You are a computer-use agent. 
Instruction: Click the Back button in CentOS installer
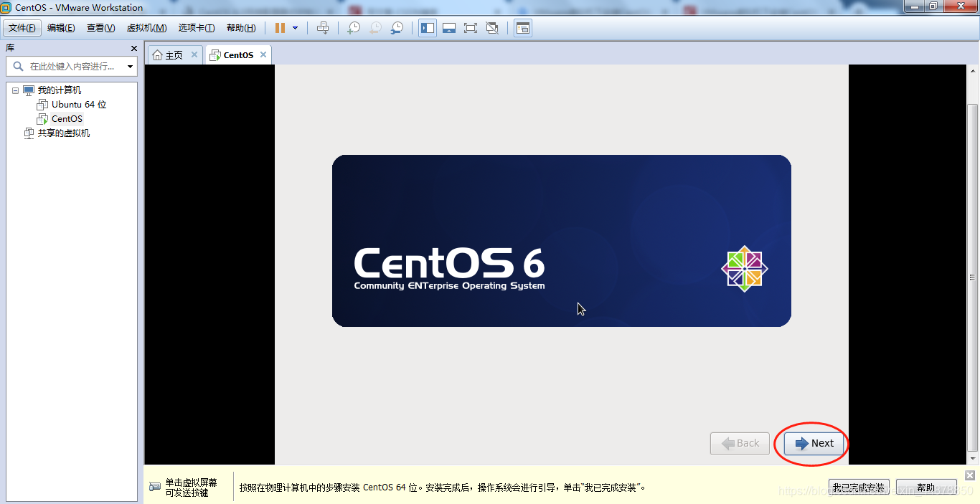pyautogui.click(x=740, y=443)
